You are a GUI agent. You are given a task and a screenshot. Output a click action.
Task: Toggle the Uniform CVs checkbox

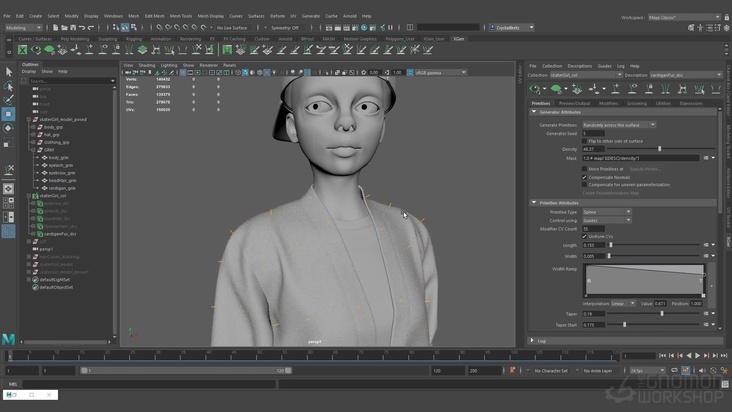pos(585,236)
